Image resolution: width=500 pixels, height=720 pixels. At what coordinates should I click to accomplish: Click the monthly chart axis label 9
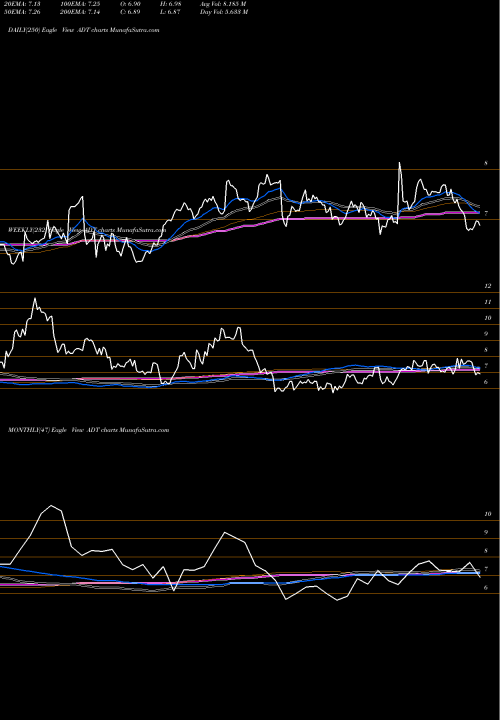(x=486, y=533)
